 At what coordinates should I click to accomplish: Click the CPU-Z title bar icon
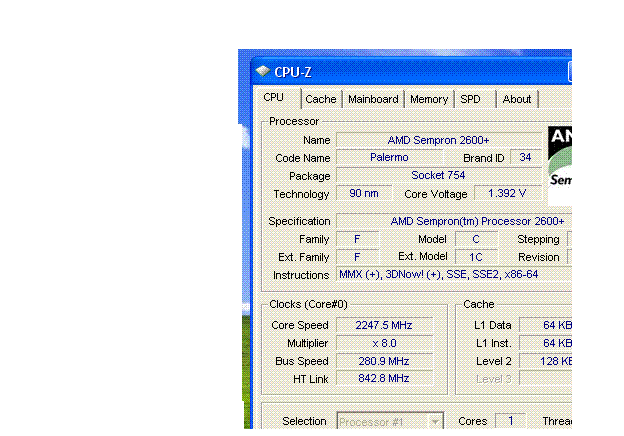click(x=263, y=72)
